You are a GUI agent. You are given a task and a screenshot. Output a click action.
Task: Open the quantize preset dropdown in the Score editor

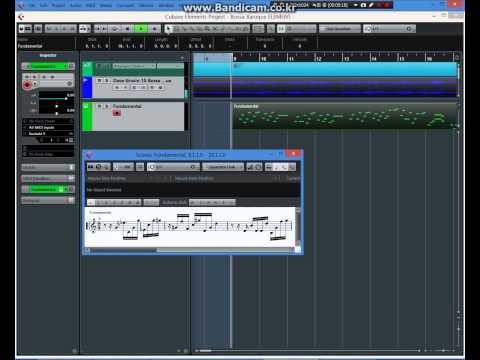coord(173,167)
